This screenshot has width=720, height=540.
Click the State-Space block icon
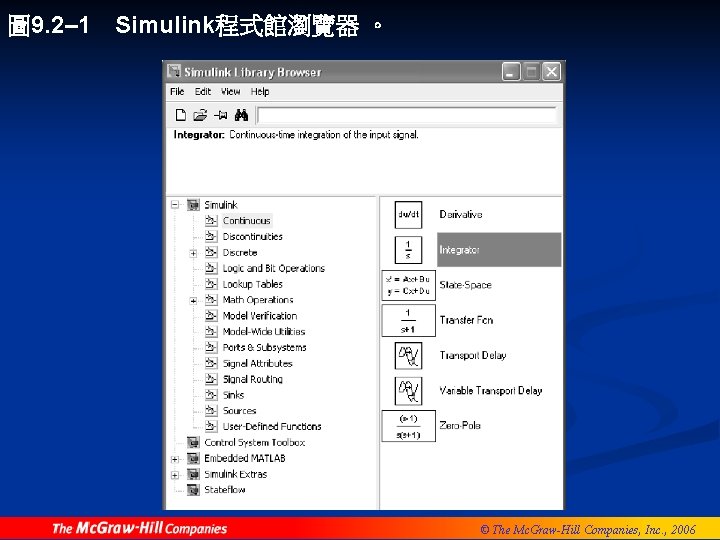click(409, 285)
